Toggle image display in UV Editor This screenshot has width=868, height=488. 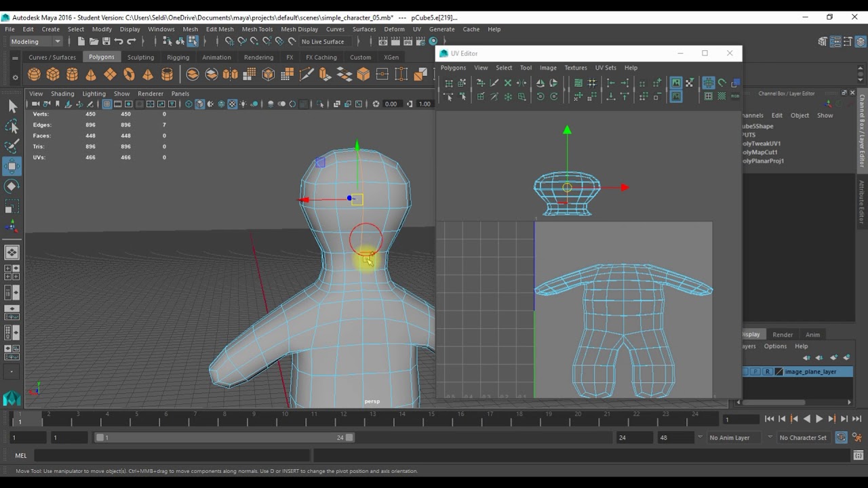(x=675, y=83)
